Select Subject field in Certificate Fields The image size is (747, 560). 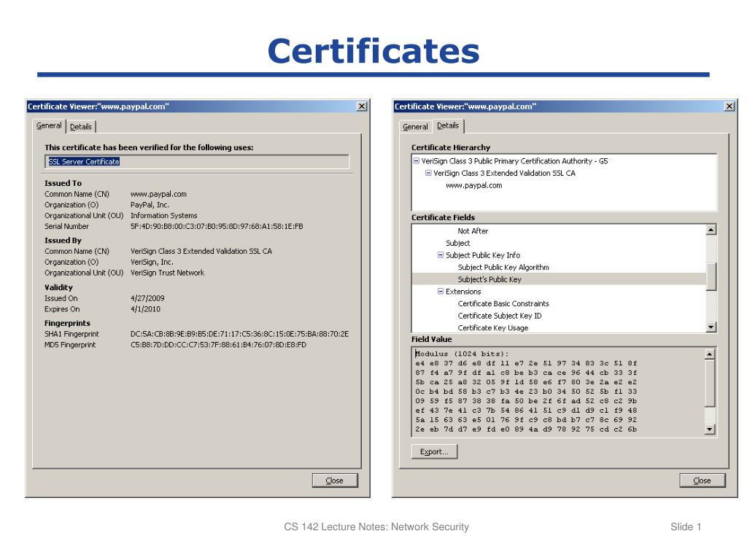458,243
